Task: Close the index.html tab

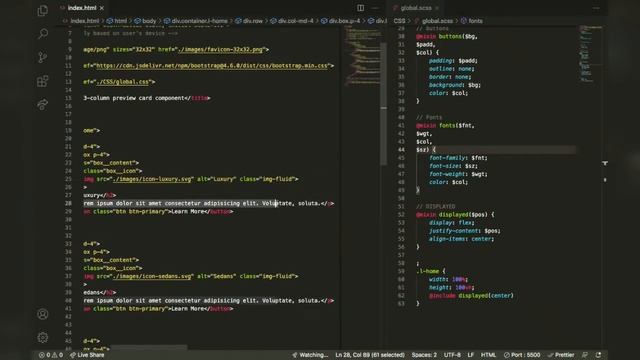Action: (x=102, y=8)
